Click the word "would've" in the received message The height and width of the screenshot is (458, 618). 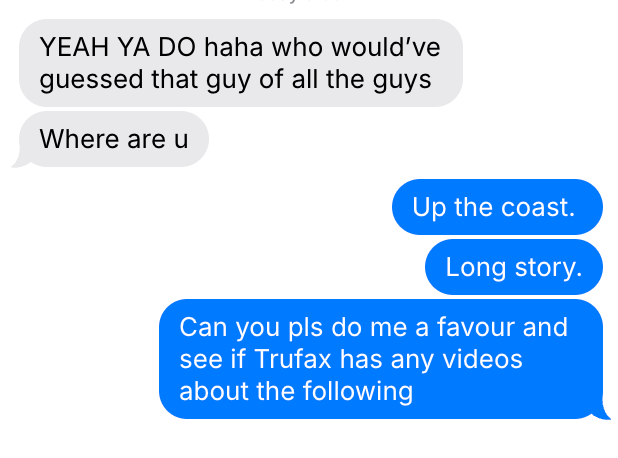point(385,47)
